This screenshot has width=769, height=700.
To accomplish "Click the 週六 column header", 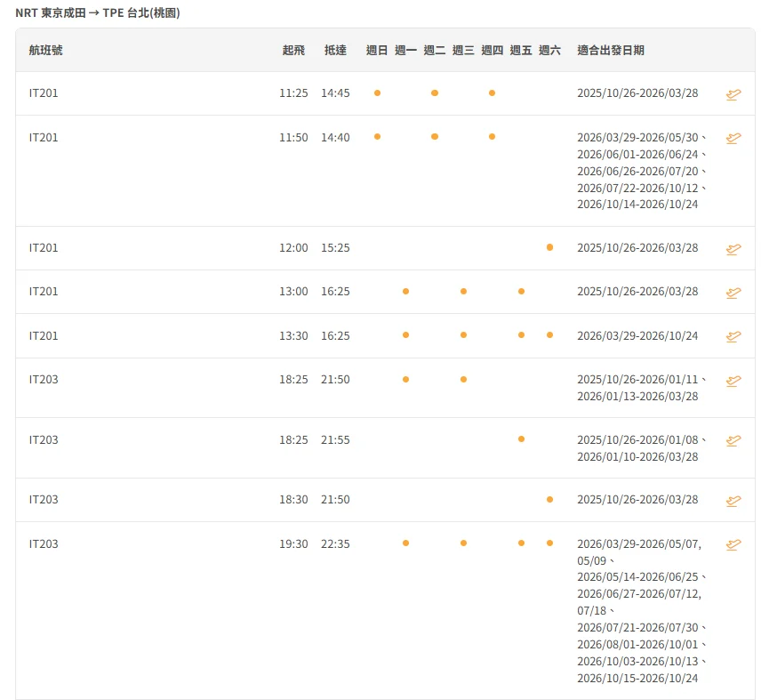I will coord(549,50).
